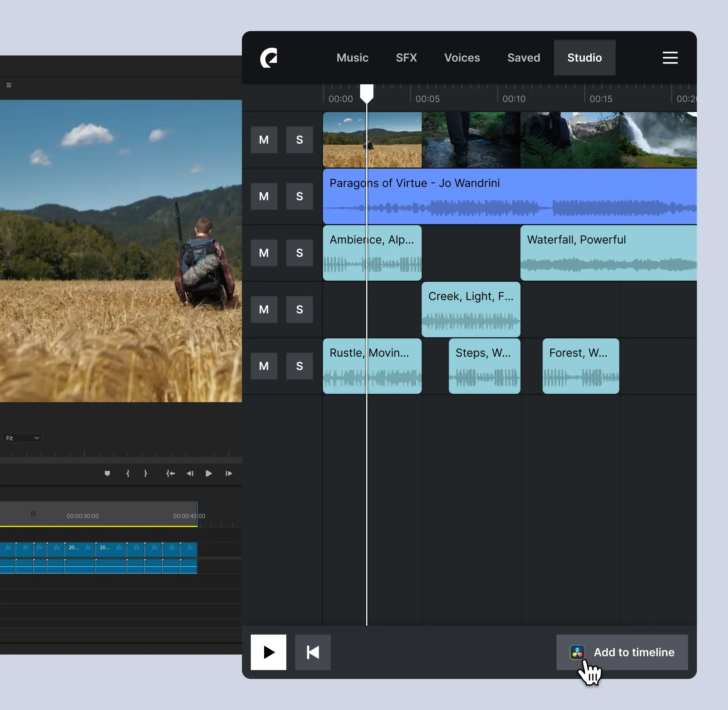This screenshot has width=728, height=710.
Task: Click the Add to timeline button
Action: point(622,652)
